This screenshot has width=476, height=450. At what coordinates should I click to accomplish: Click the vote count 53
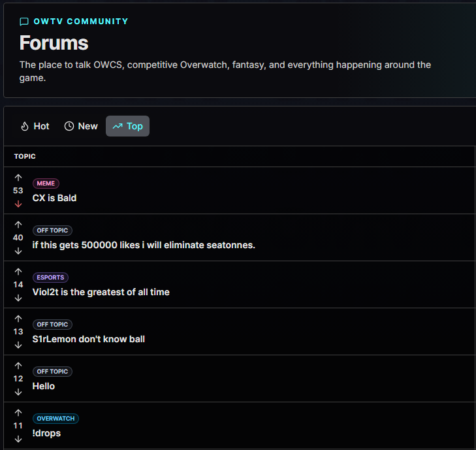[18, 191]
